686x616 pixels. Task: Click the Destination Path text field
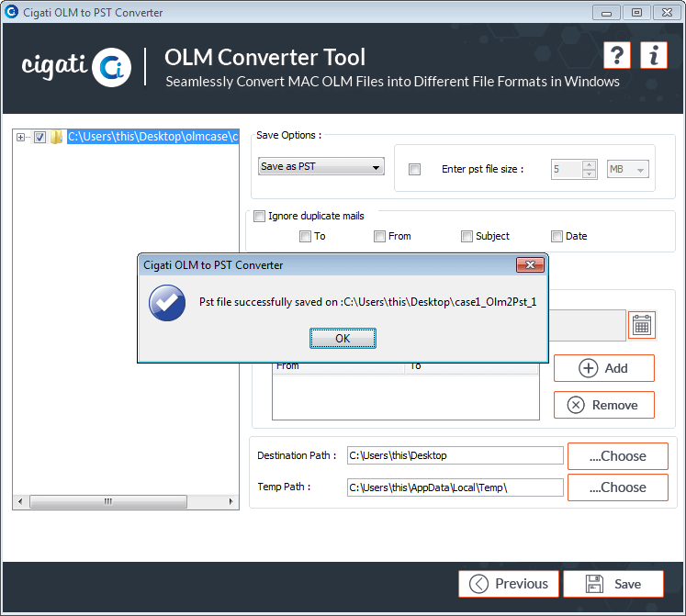[x=455, y=455]
